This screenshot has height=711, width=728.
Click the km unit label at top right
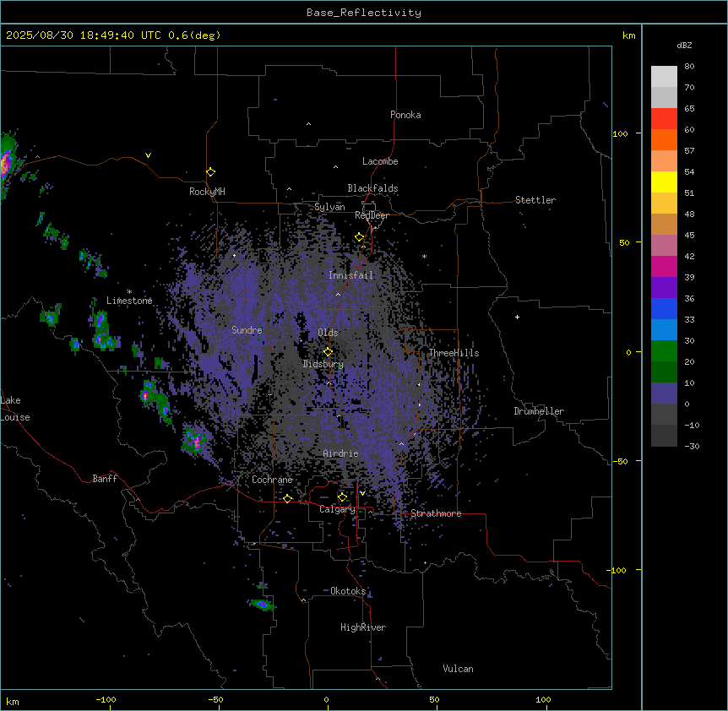coord(628,35)
